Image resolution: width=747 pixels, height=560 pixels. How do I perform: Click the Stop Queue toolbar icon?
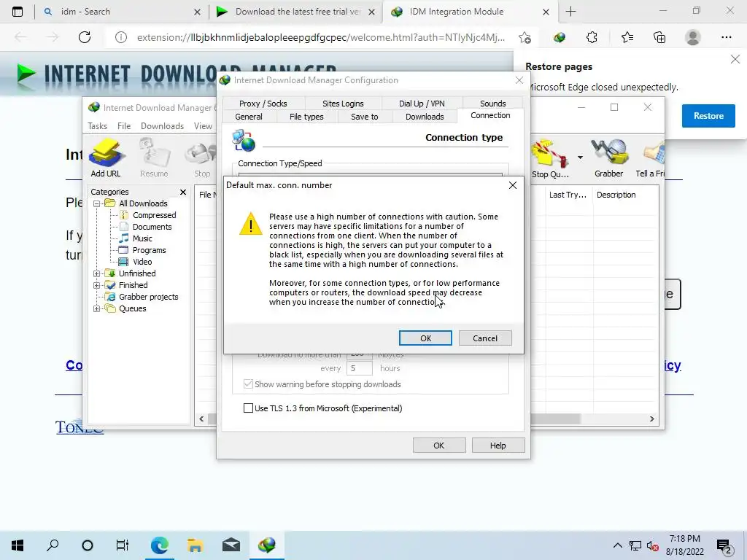[x=550, y=158]
